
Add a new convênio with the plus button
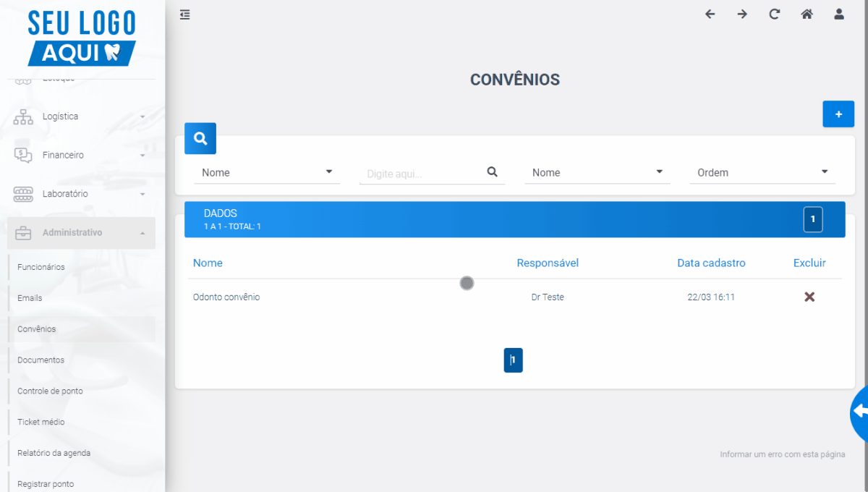[838, 114]
